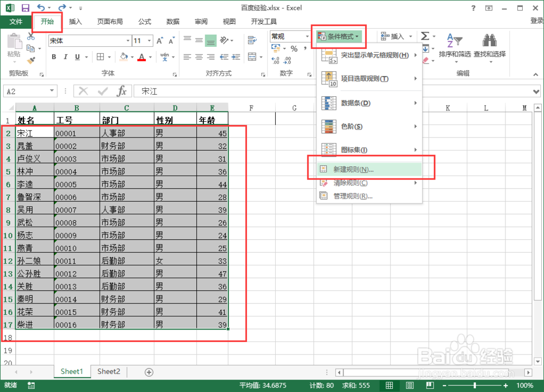Click the Merge & Center icon
The height and width of the screenshot is (392, 544).
[x=252, y=57]
